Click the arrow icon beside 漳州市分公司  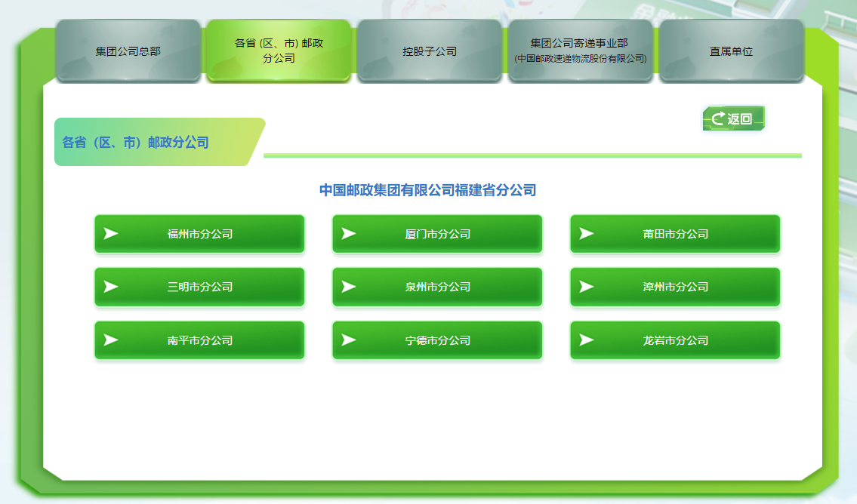[x=587, y=287]
